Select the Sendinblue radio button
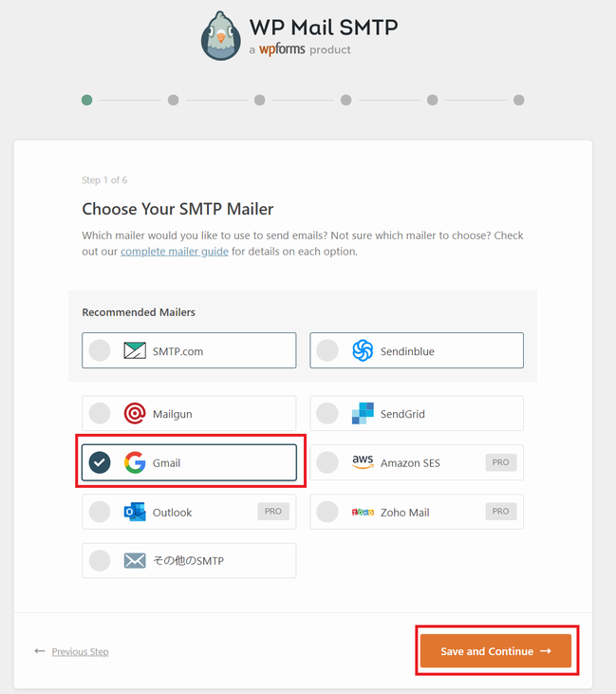This screenshot has height=694, width=616. (x=327, y=350)
